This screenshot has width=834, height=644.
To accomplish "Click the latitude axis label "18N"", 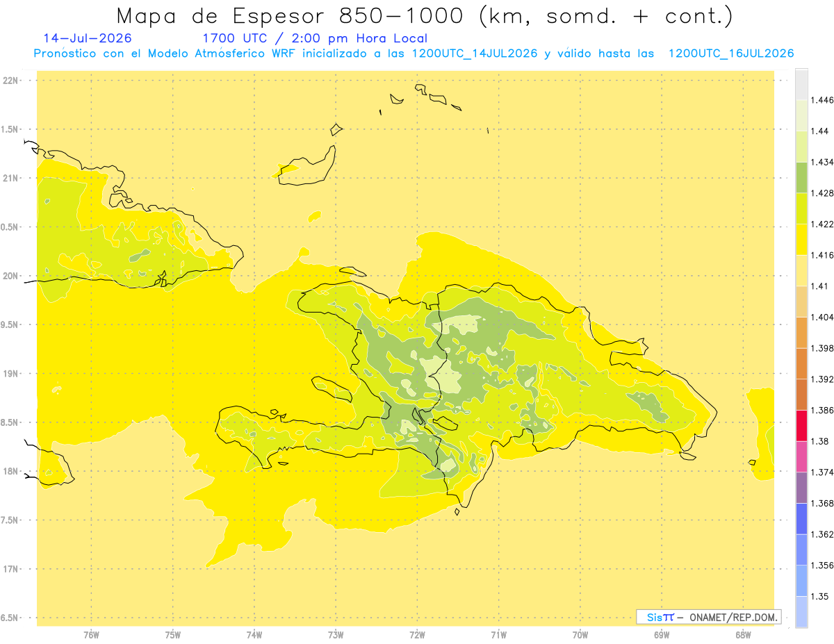I will pyautogui.click(x=10, y=471).
